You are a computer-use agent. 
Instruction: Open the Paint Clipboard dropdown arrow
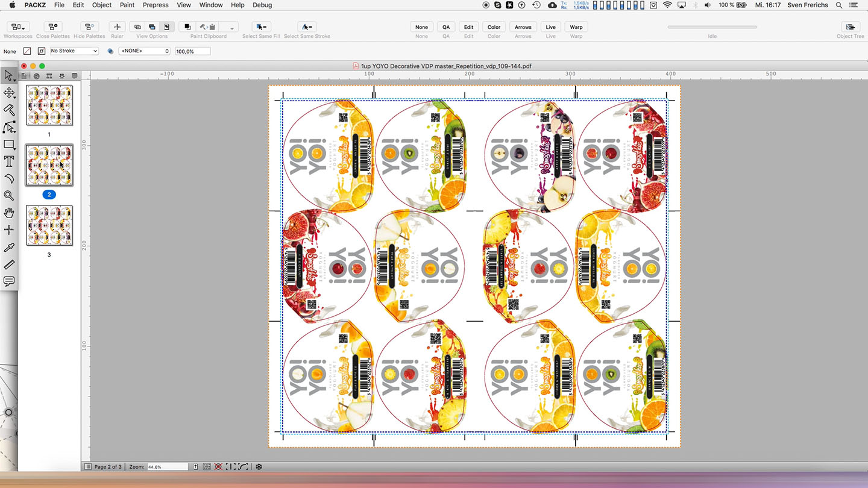pyautogui.click(x=231, y=28)
